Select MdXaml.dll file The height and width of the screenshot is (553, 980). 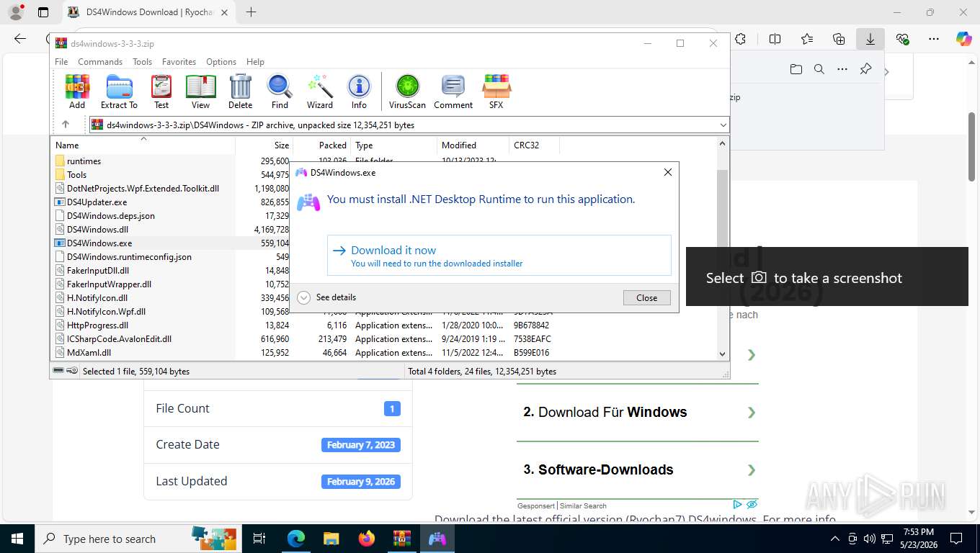89,353
